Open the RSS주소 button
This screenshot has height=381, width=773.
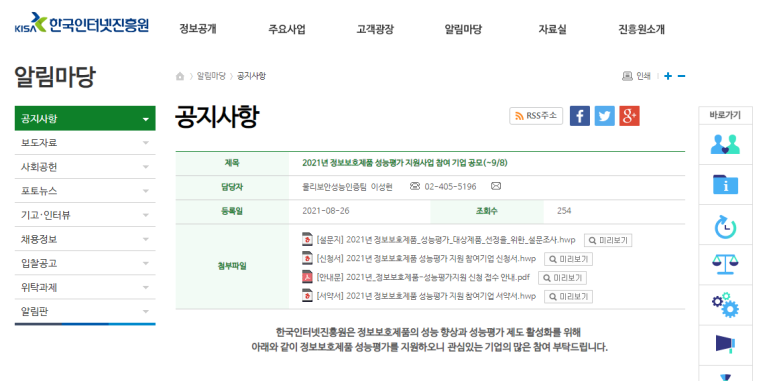coord(536,116)
